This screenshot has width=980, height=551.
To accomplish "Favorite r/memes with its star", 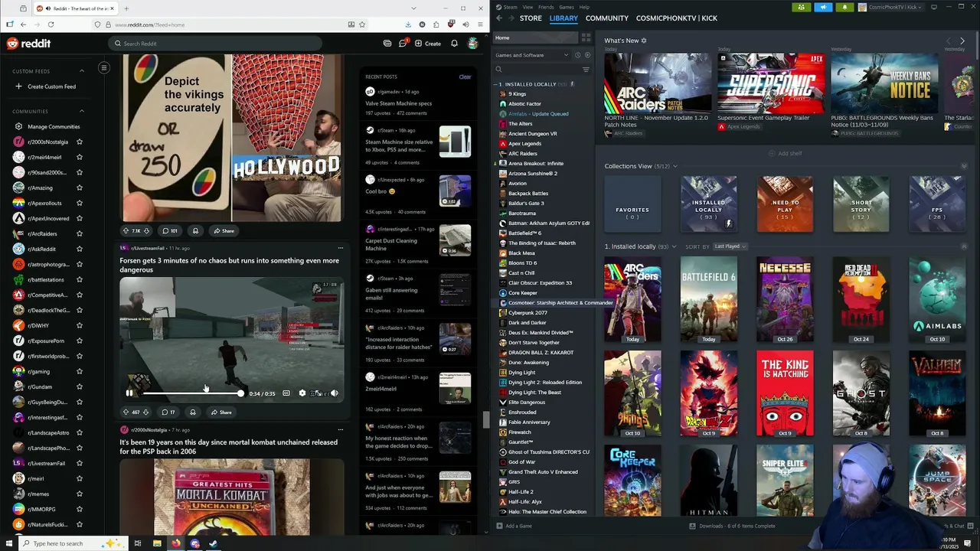I will click(79, 494).
